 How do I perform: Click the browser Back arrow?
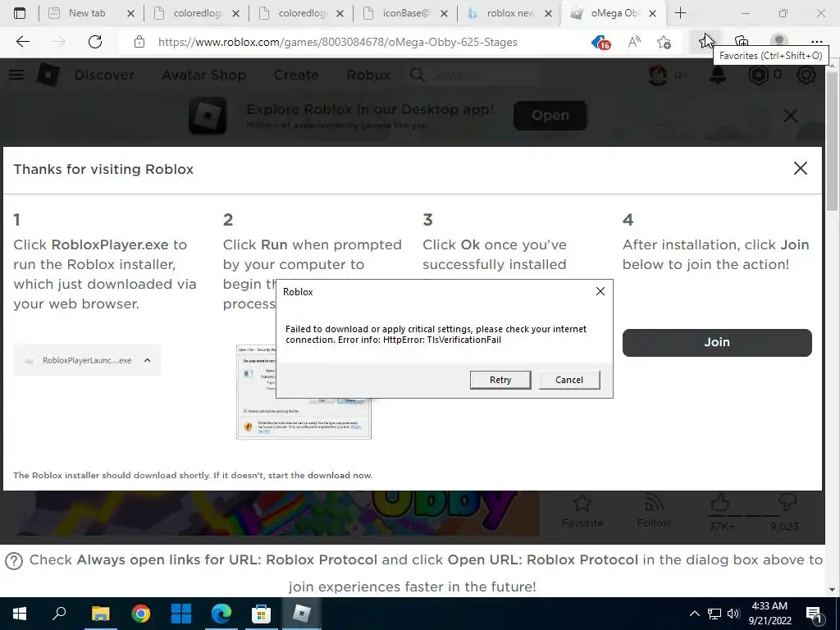22,42
